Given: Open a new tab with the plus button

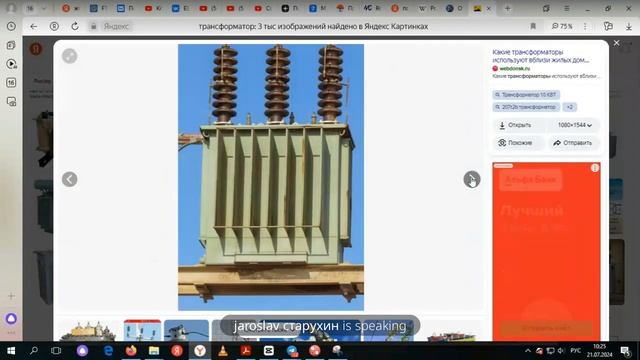Looking at the screenshot, I should pos(507,8).
